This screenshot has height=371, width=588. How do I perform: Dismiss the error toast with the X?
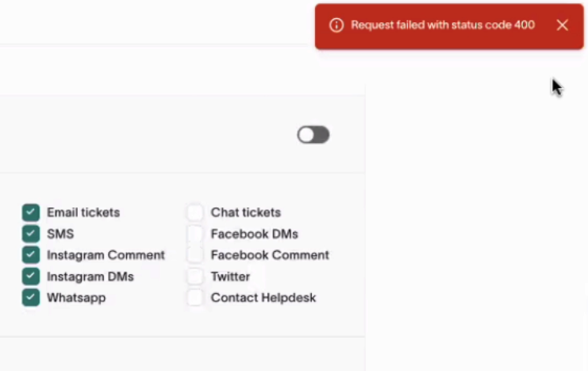562,25
